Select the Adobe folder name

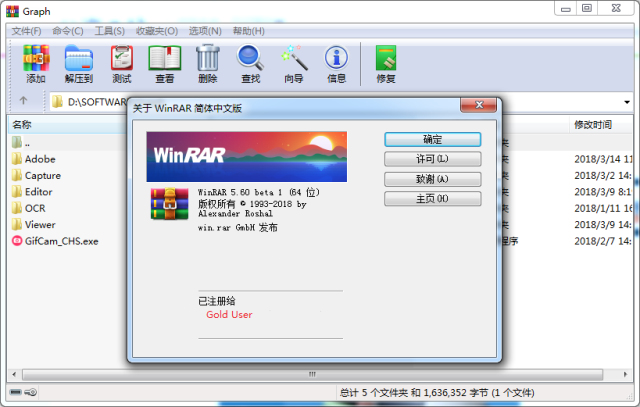[x=40, y=159]
